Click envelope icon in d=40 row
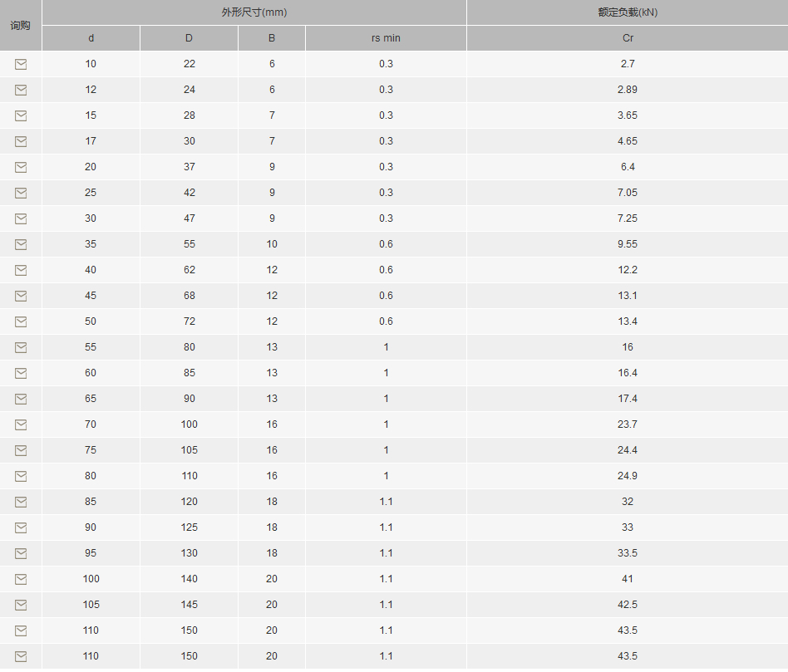788x672 pixels. [x=21, y=270]
